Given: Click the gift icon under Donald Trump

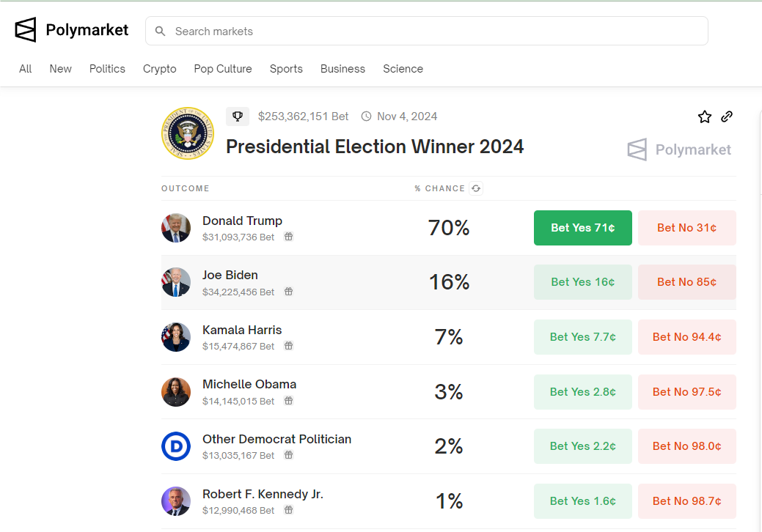Looking at the screenshot, I should (x=289, y=237).
